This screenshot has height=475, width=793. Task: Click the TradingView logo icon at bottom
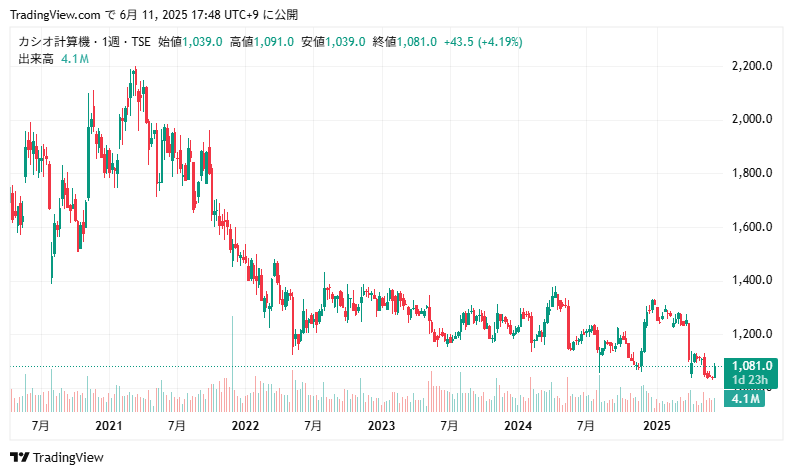[x=20, y=457]
